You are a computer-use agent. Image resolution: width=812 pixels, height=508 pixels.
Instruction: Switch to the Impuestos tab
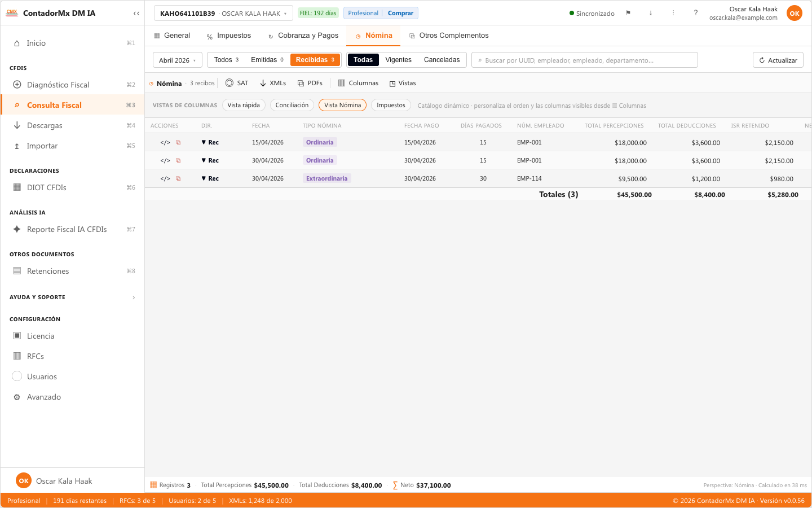pos(228,36)
